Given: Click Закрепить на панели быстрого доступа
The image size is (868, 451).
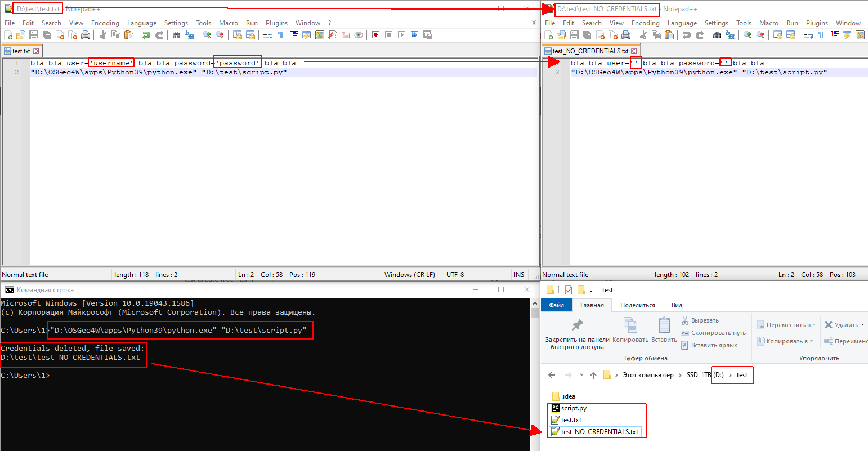Looking at the screenshot, I should coord(577,334).
